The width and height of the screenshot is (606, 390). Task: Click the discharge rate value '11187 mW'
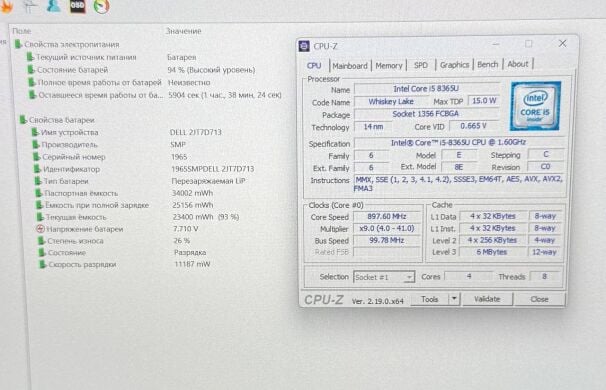(192, 264)
